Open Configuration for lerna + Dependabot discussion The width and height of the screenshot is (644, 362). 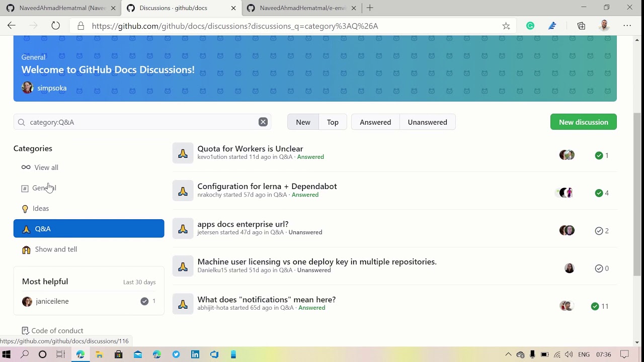[x=267, y=186]
